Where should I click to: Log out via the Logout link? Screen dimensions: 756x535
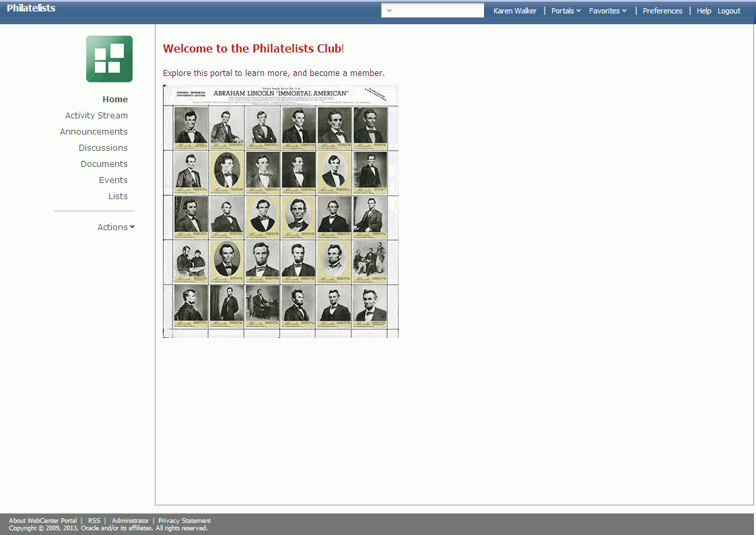click(728, 11)
